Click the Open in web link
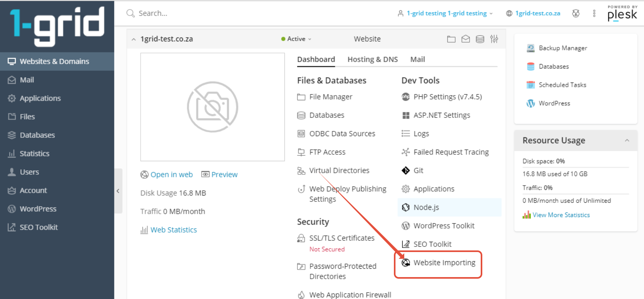Image resolution: width=644 pixels, height=299 pixels. click(x=171, y=175)
